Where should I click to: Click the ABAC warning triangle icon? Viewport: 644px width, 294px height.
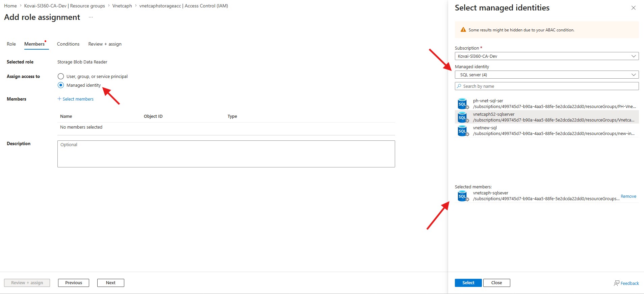point(463,30)
